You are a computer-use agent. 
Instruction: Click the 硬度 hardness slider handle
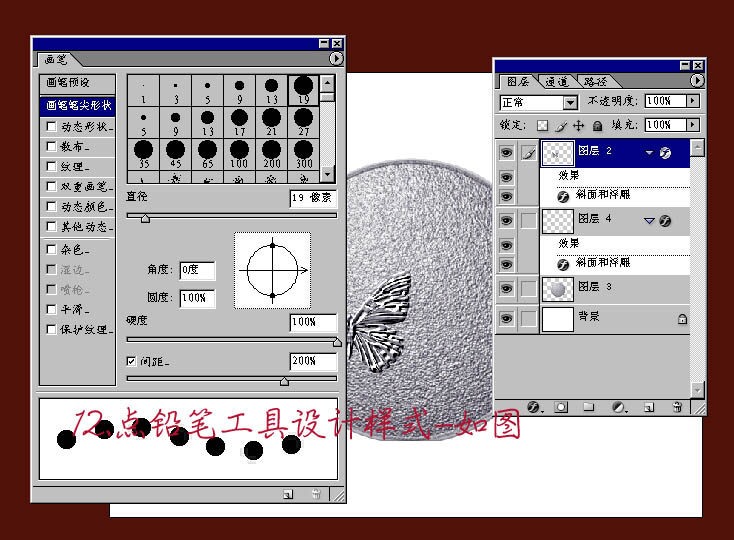coord(337,343)
